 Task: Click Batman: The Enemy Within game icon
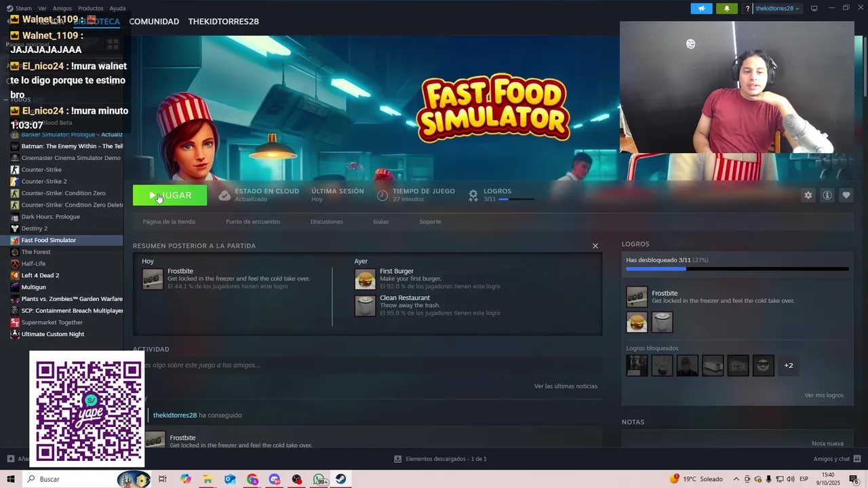15,146
